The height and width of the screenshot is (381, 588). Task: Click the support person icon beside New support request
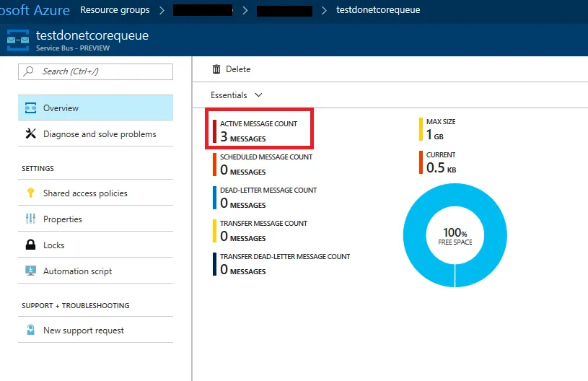pyautogui.click(x=31, y=330)
